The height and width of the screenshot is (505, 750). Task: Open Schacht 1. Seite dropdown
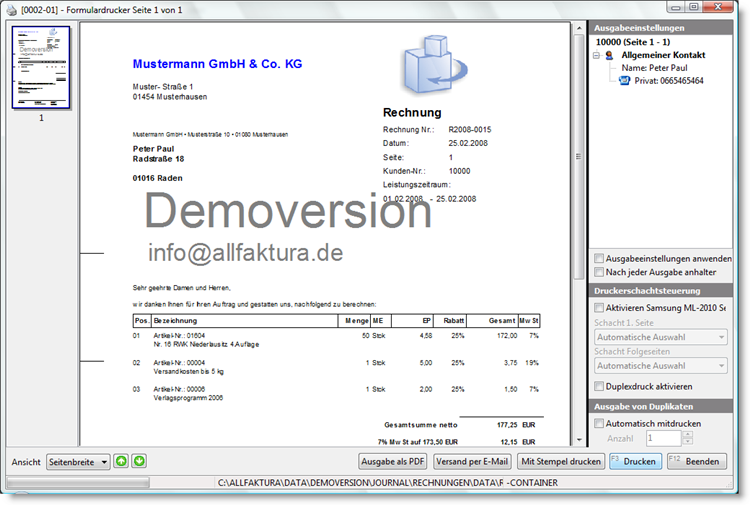(x=660, y=337)
